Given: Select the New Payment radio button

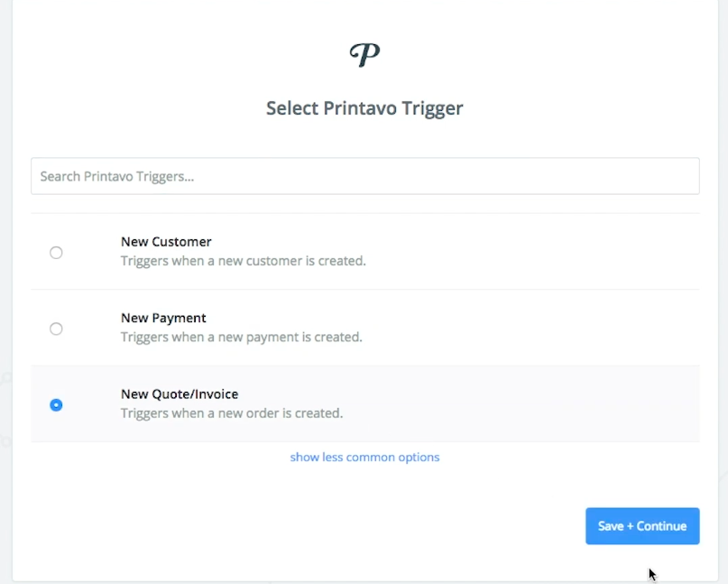Looking at the screenshot, I should coord(56,329).
